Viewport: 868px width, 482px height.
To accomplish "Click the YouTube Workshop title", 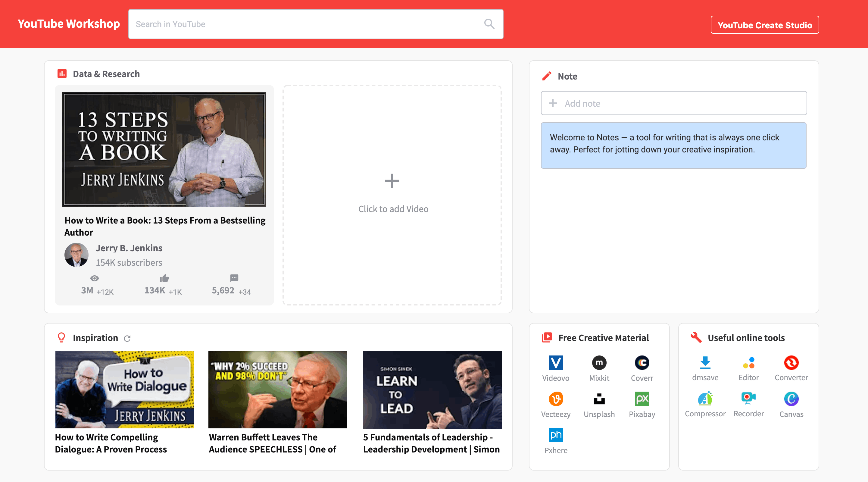I will [x=69, y=23].
